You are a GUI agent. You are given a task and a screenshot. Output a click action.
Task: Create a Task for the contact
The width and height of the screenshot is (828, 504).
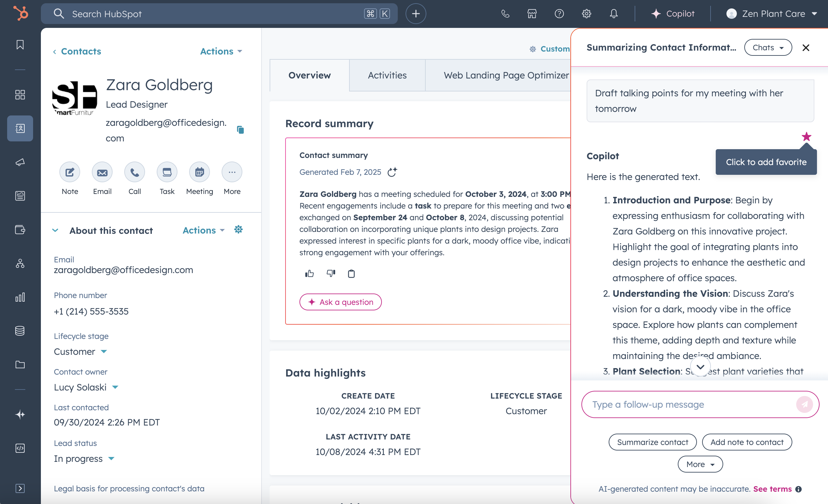pos(167,172)
